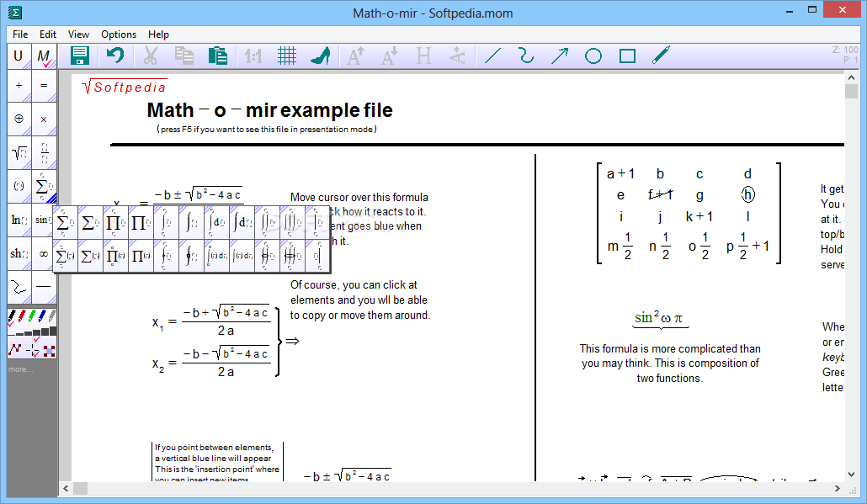Select the teal pencil tool
Screen dimensions: 867x504
662,56
